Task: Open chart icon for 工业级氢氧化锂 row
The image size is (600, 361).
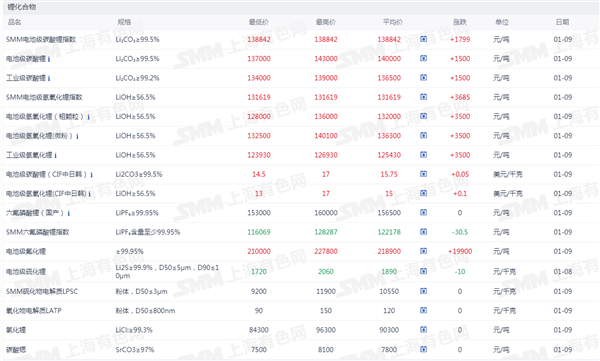Action: (423, 155)
